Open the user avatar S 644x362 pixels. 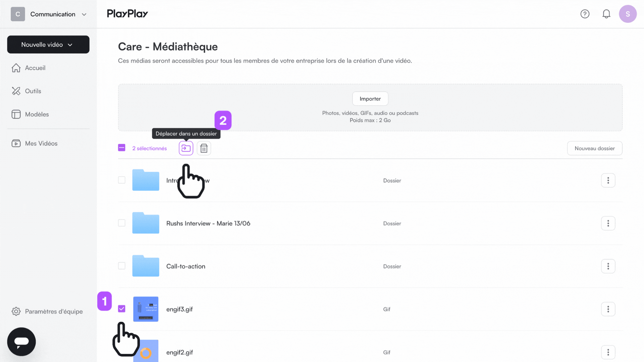[x=628, y=14]
